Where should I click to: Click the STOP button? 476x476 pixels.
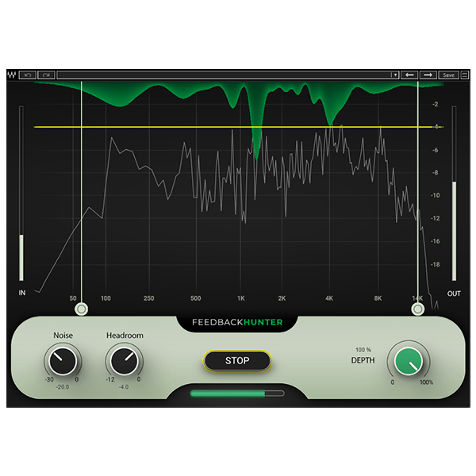coord(237,361)
